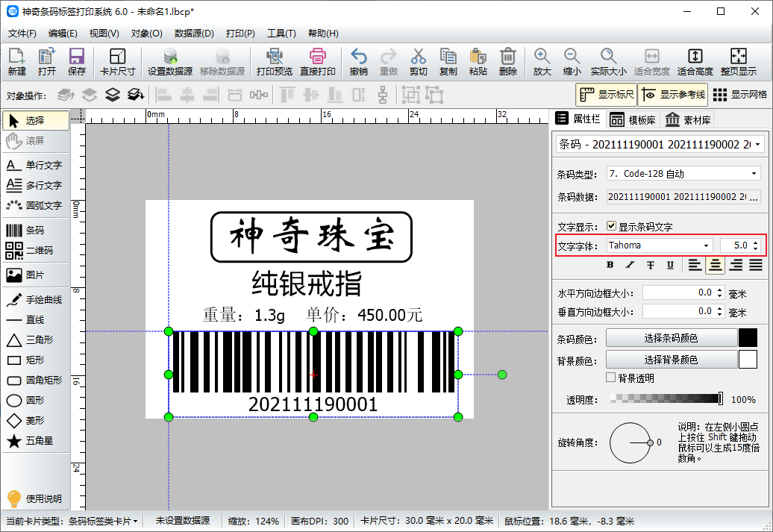Screen dimensions: 773x532
Task: Click the 设置数据源 data source icon
Action: (170, 62)
